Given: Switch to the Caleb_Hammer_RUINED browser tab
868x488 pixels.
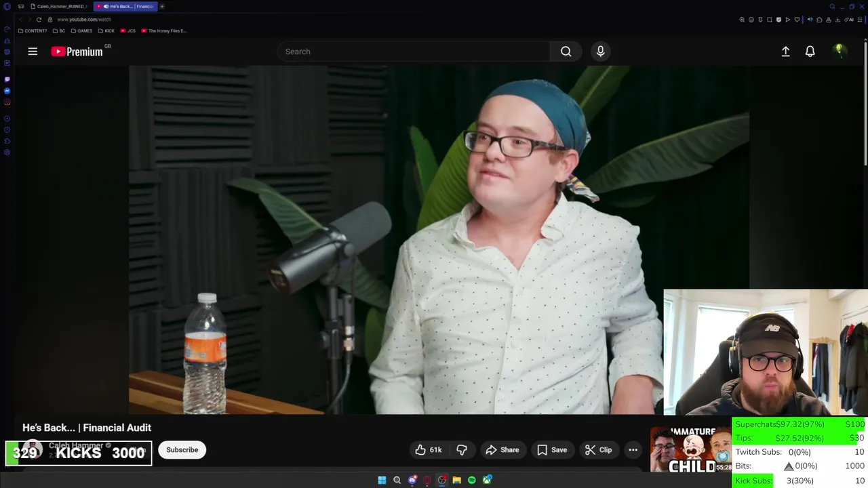Looking at the screenshot, I should [x=59, y=6].
